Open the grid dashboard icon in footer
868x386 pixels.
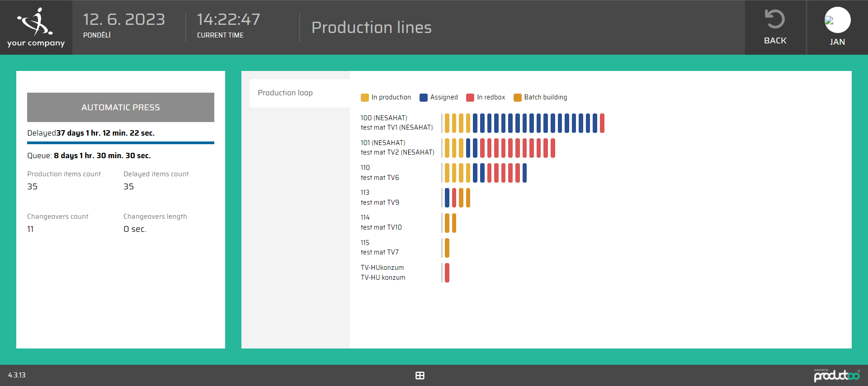pos(420,376)
